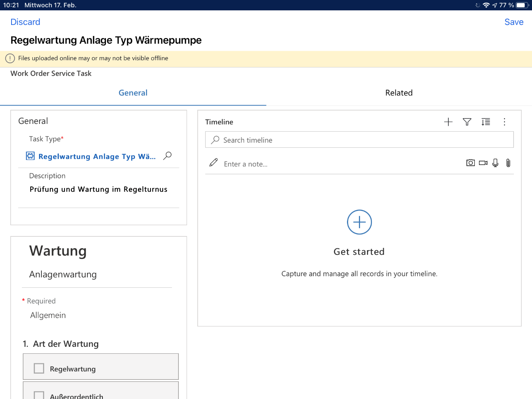Tap the camera icon to attach photo
Viewport: 532px width, 399px height.
point(470,163)
